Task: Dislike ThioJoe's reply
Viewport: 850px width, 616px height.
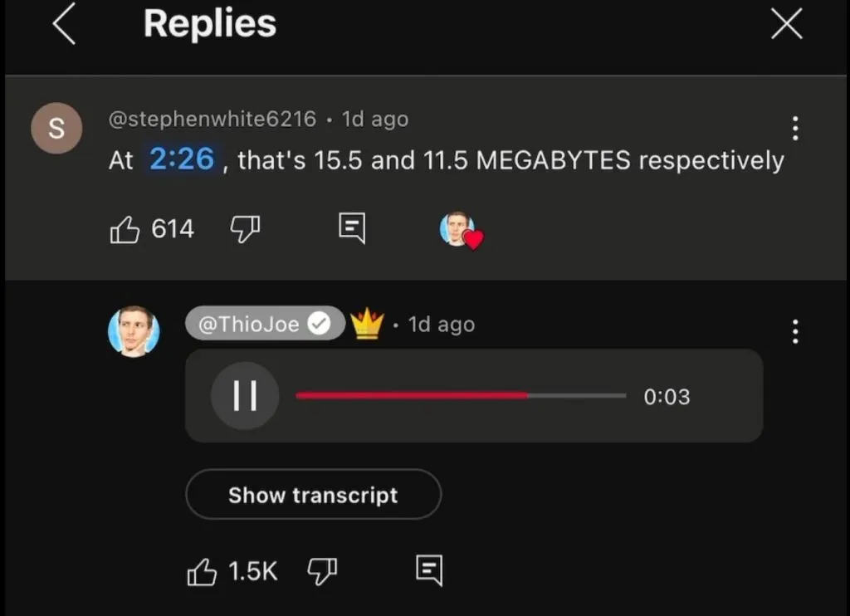Action: point(321,571)
